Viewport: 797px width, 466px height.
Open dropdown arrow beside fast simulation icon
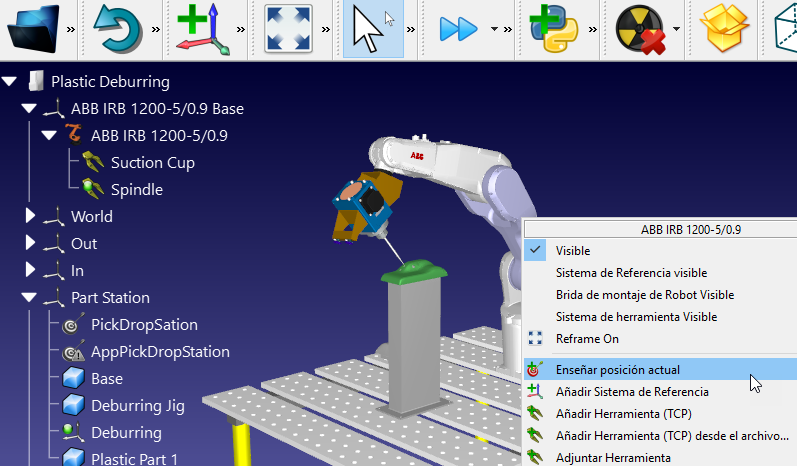(x=494, y=29)
